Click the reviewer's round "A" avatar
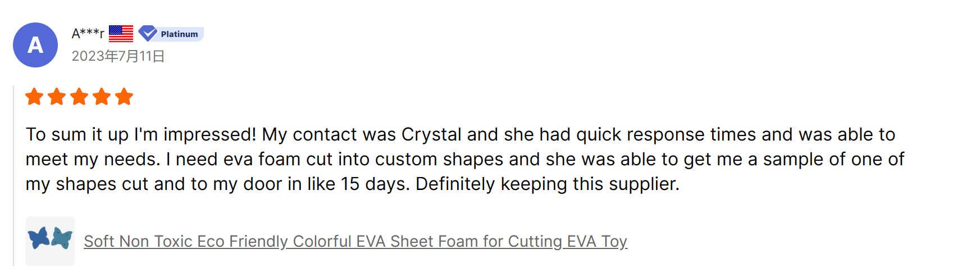Image resolution: width=980 pixels, height=276 pixels. click(35, 45)
